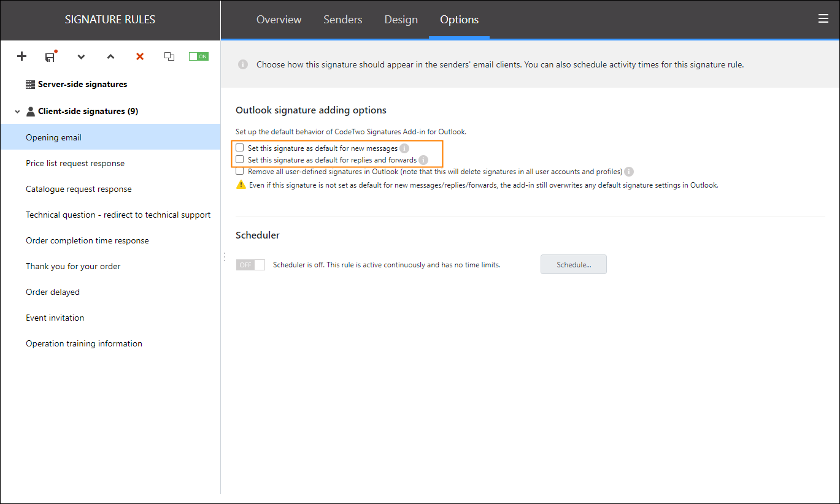The width and height of the screenshot is (840, 504).
Task: Open the hamburger menu at top right
Action: [x=823, y=19]
